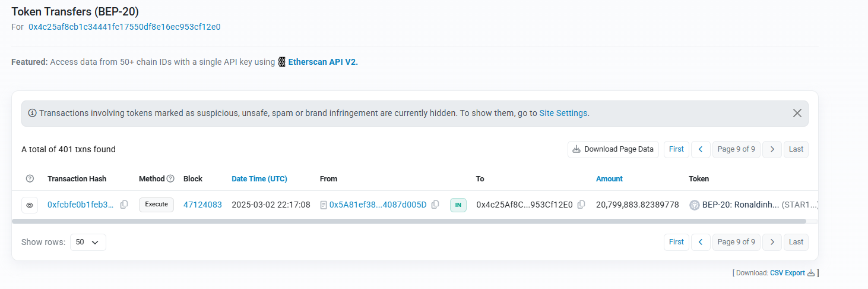Copy the From address 0x5A81ef38
Image resolution: width=868 pixels, height=289 pixels.
click(435, 205)
